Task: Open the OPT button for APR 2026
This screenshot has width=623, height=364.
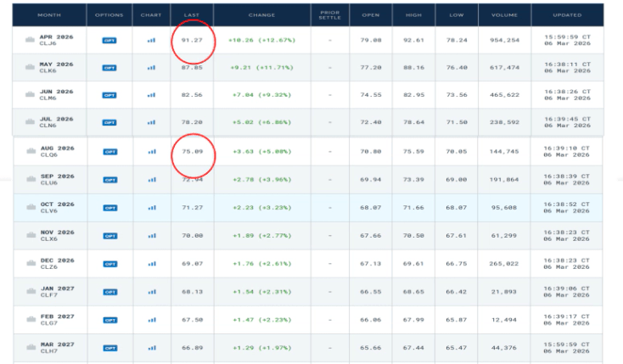Action: pyautogui.click(x=109, y=39)
